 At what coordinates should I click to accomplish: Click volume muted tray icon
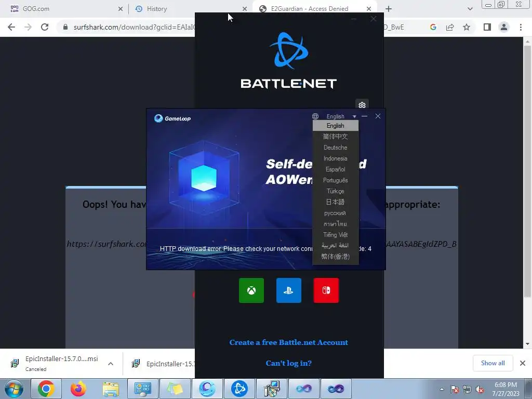point(480,389)
